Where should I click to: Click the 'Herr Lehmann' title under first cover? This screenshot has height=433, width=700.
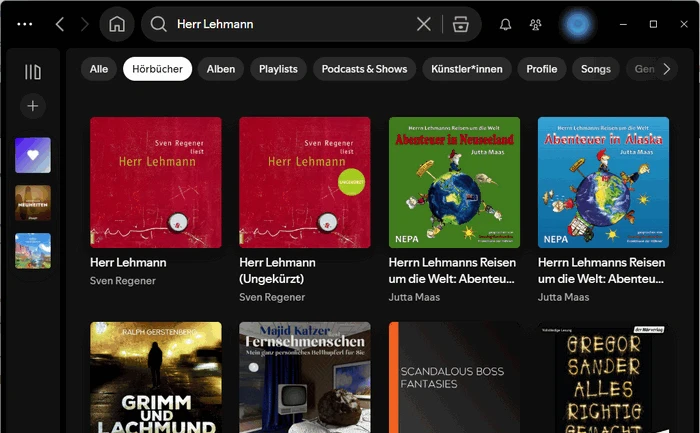128,262
